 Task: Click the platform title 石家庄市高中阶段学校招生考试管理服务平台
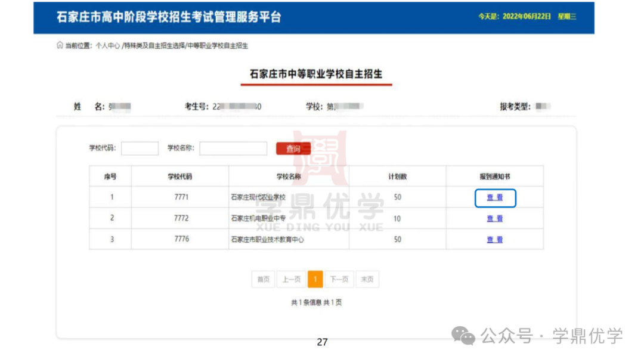click(x=169, y=17)
